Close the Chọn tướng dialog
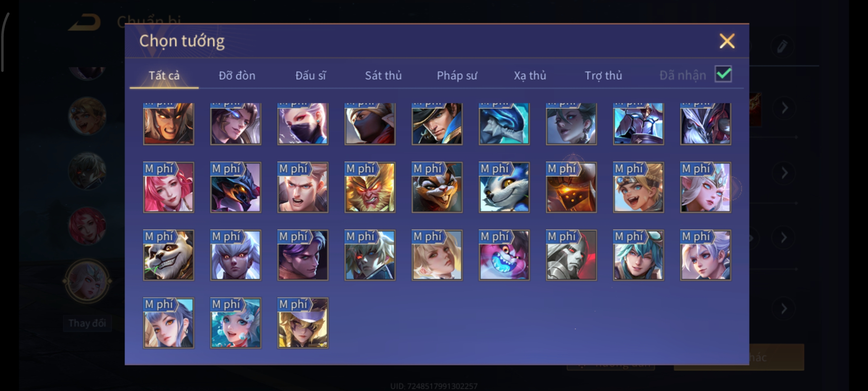Screen dimensions: 868x391 click(727, 41)
